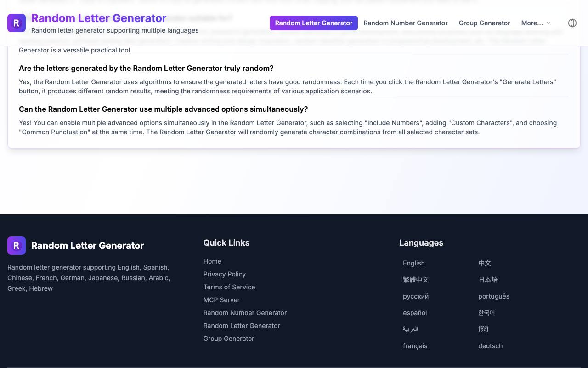Screen dimensions: 588x368
Task: Select the deutsch language option
Action: [491, 346]
